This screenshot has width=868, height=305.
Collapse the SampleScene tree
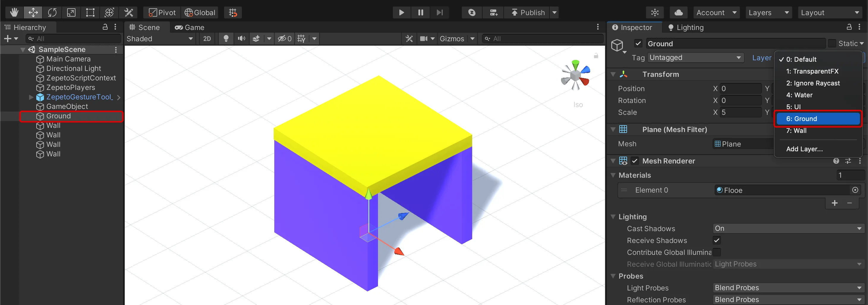[23, 50]
